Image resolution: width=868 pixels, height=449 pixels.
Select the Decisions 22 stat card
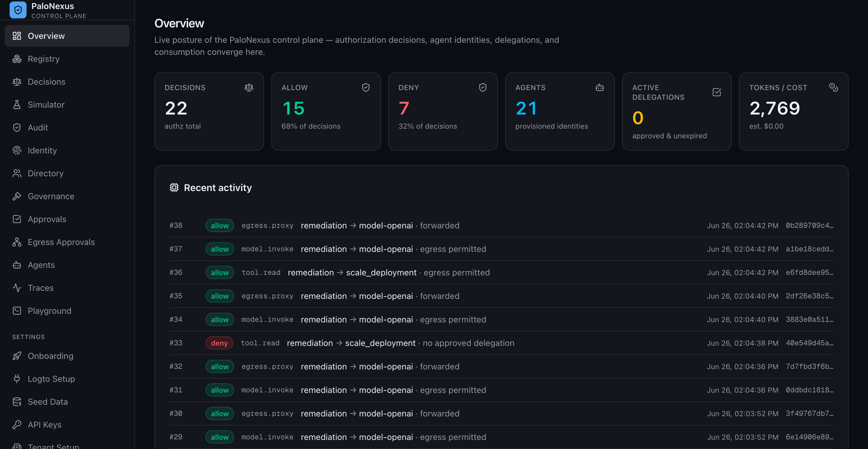click(209, 111)
